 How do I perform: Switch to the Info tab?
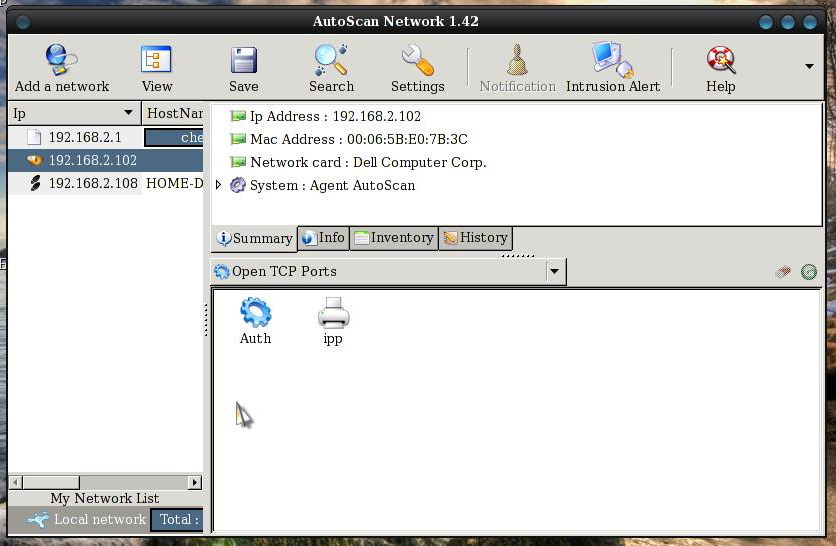(x=323, y=238)
